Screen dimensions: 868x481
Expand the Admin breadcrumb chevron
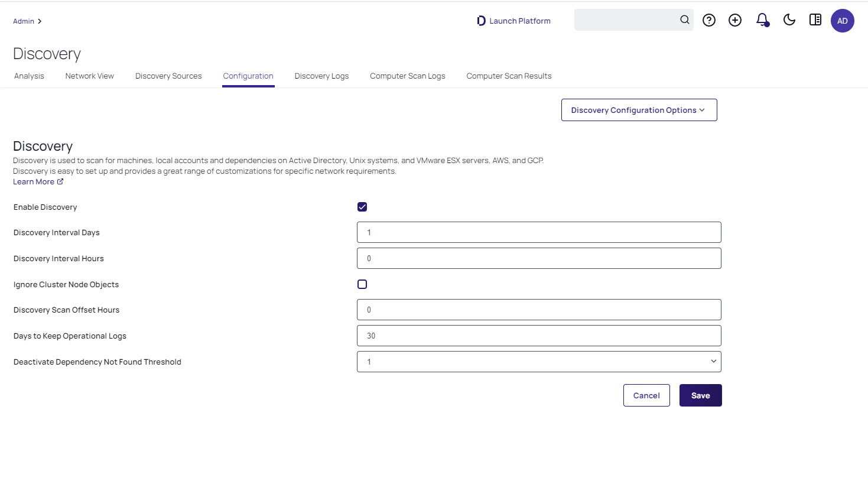40,21
